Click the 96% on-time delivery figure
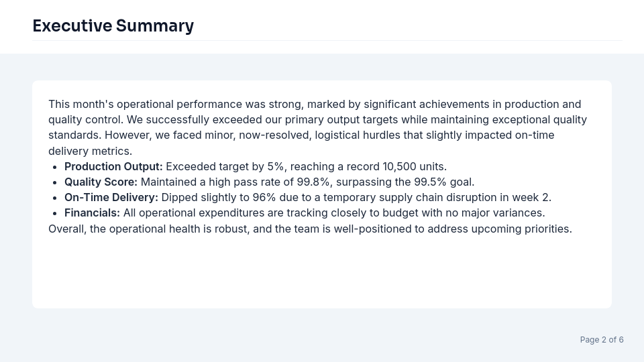Image resolution: width=644 pixels, height=362 pixels. (264, 197)
